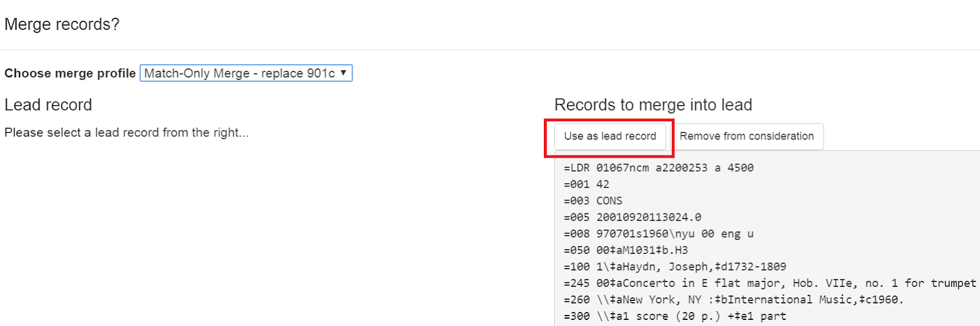Click the =050 call number line
Screen dimensions: 980x326
[625, 250]
